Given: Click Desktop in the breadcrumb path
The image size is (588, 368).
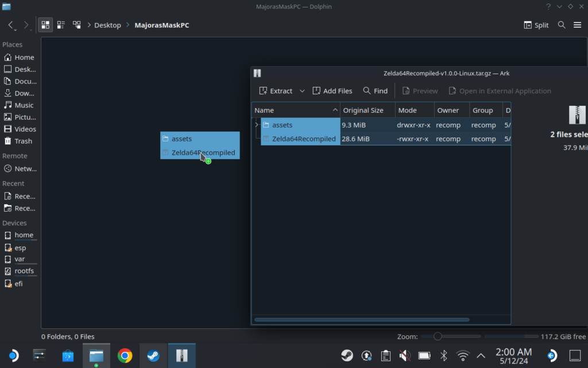Looking at the screenshot, I should tap(107, 25).
